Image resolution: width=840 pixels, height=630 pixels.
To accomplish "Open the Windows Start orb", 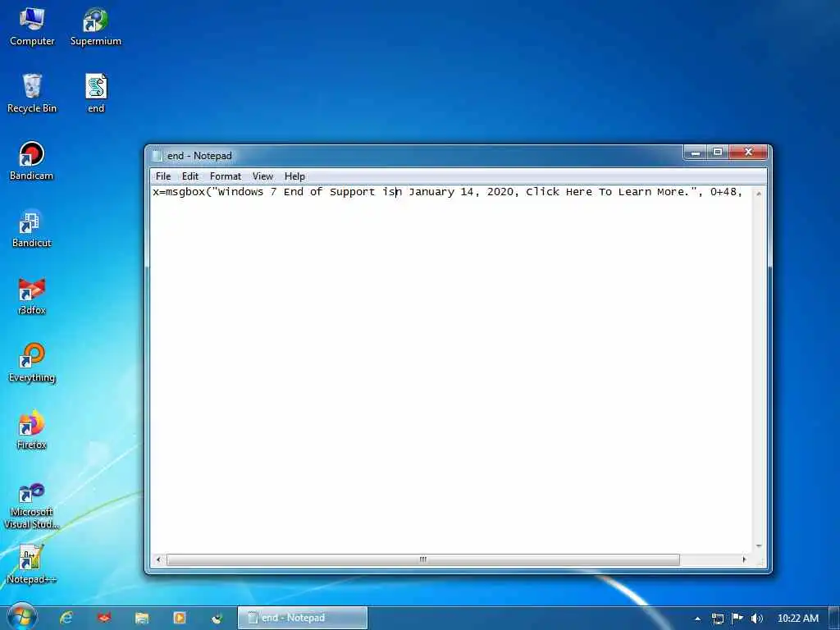I will pos(21,617).
